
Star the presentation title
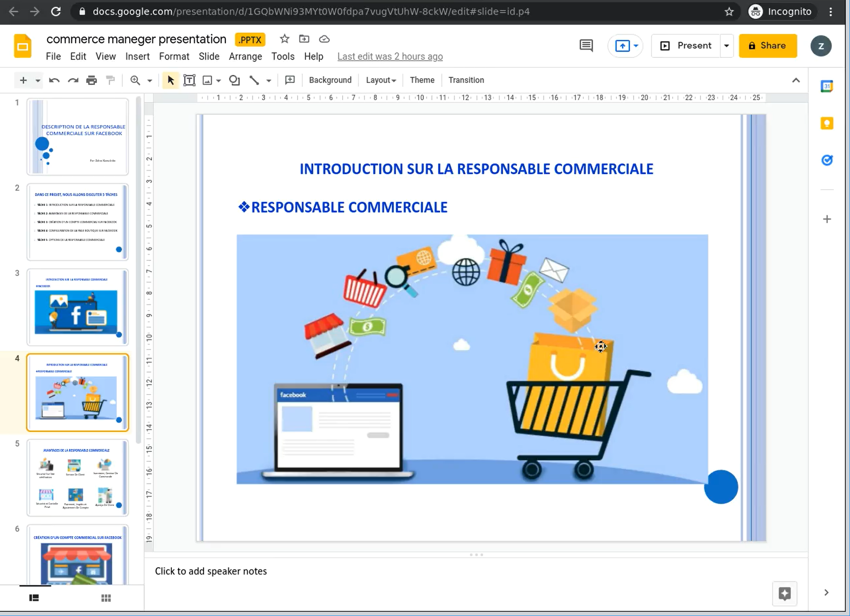point(284,39)
